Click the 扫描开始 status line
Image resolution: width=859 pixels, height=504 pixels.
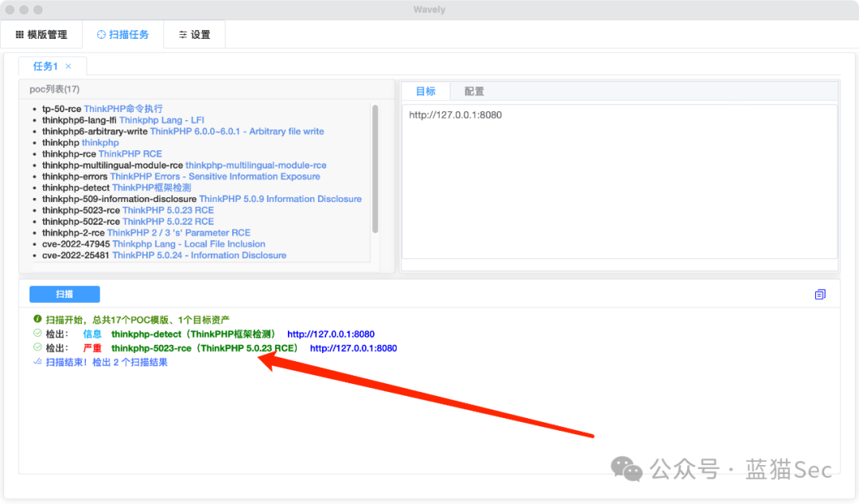138,320
